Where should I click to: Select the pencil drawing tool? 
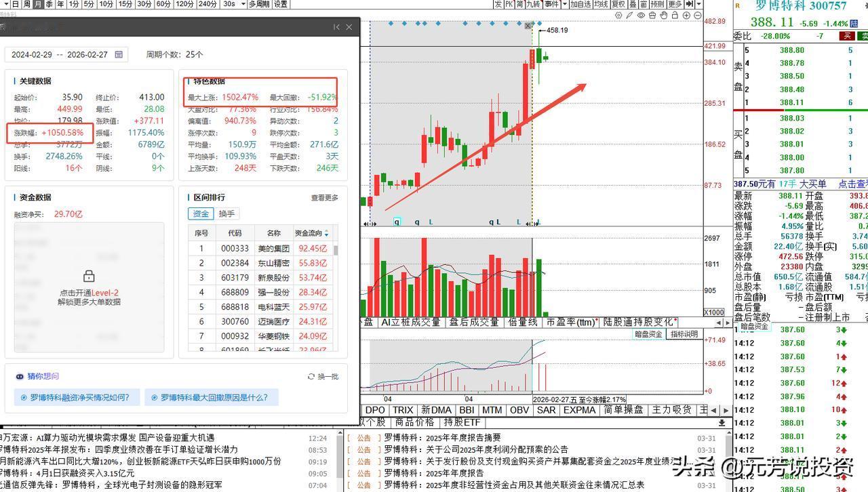[x=630, y=15]
